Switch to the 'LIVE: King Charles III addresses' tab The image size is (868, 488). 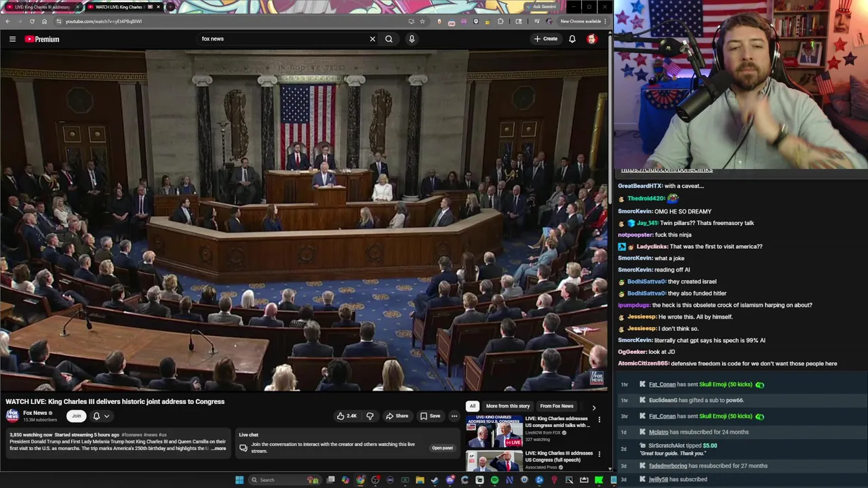click(x=41, y=7)
